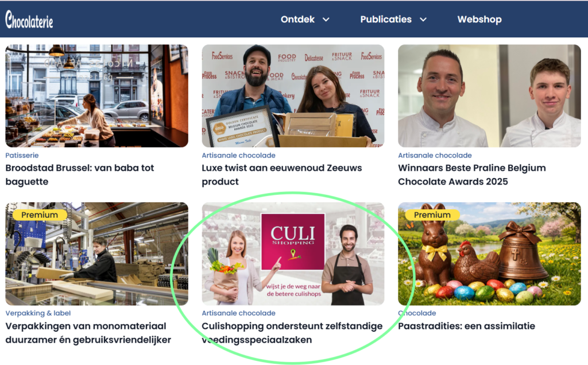Click the Patisserie category label
The image size is (588, 365).
pyautogui.click(x=22, y=155)
